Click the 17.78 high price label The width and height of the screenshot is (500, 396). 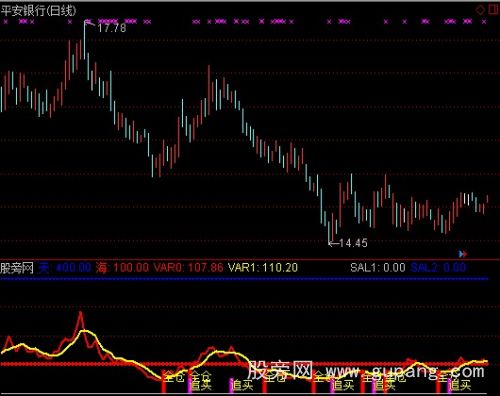point(112,28)
